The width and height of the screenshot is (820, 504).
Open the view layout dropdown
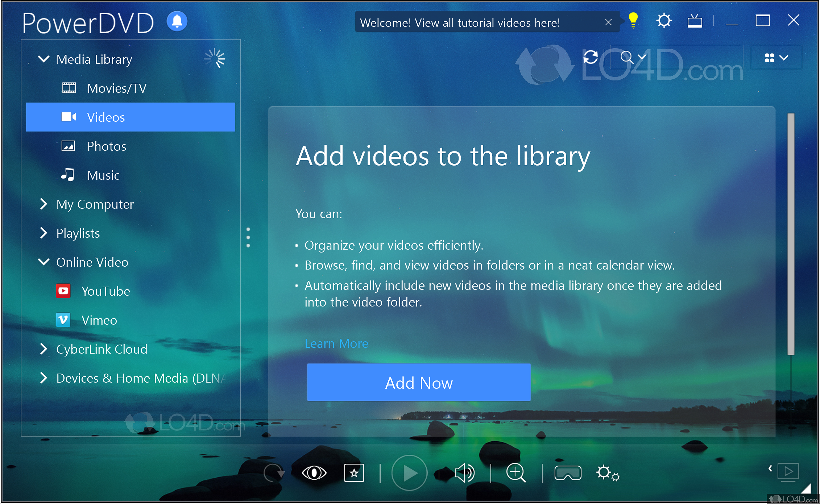pos(776,58)
